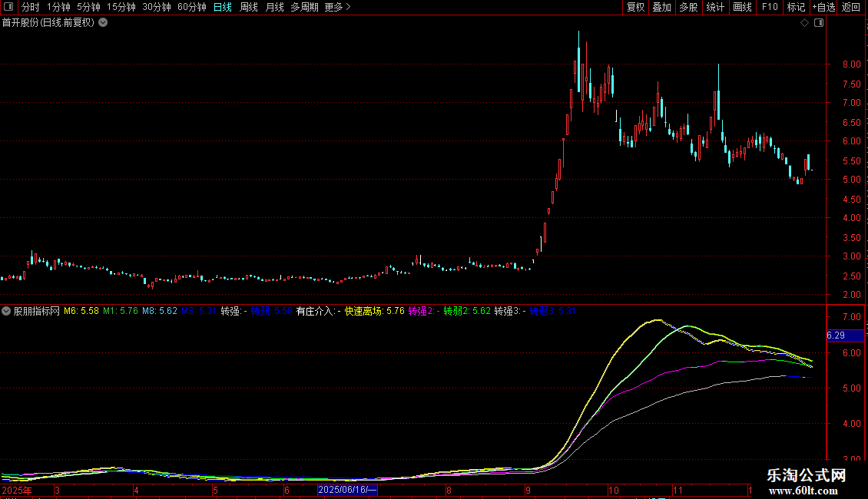Switch to 分时 intraday view
Screen dimensions: 868x499
[31, 7]
